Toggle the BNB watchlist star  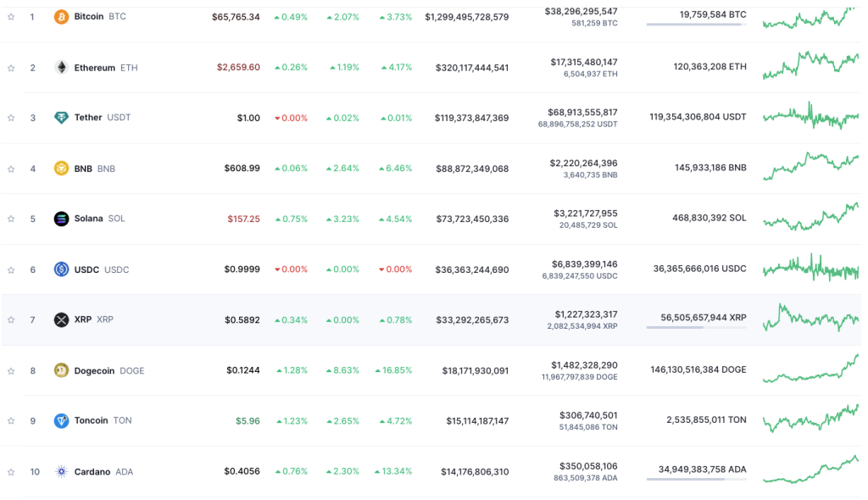point(11,169)
